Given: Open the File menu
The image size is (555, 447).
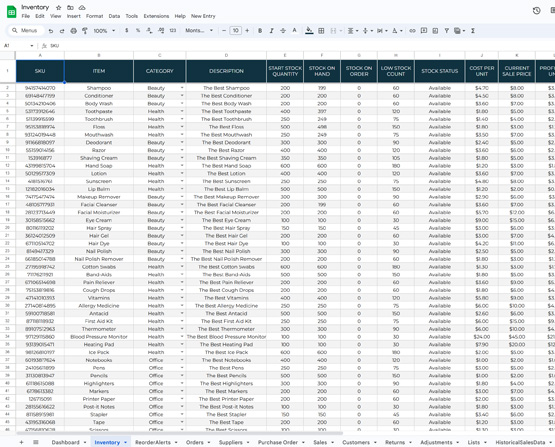Looking at the screenshot, I should [25, 16].
